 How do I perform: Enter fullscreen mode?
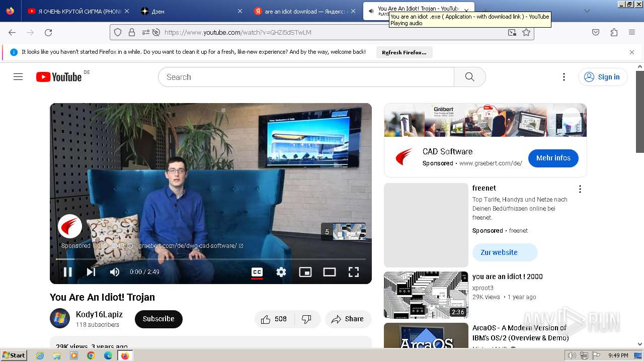coord(354,272)
